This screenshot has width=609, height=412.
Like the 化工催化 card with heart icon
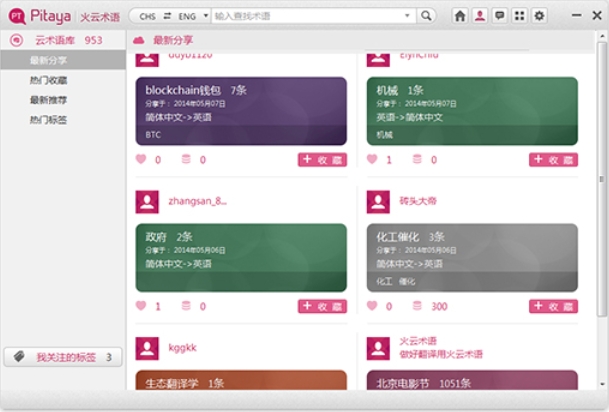coord(372,306)
